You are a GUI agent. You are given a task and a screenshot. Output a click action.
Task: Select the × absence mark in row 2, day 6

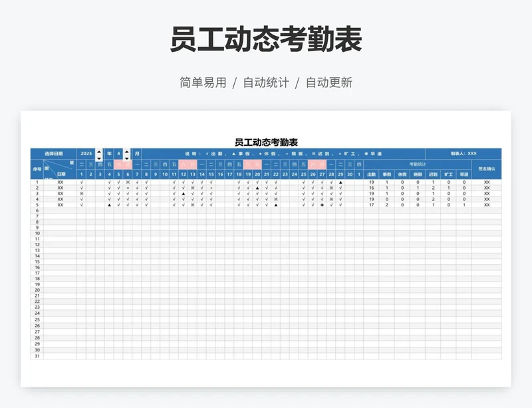[128, 188]
